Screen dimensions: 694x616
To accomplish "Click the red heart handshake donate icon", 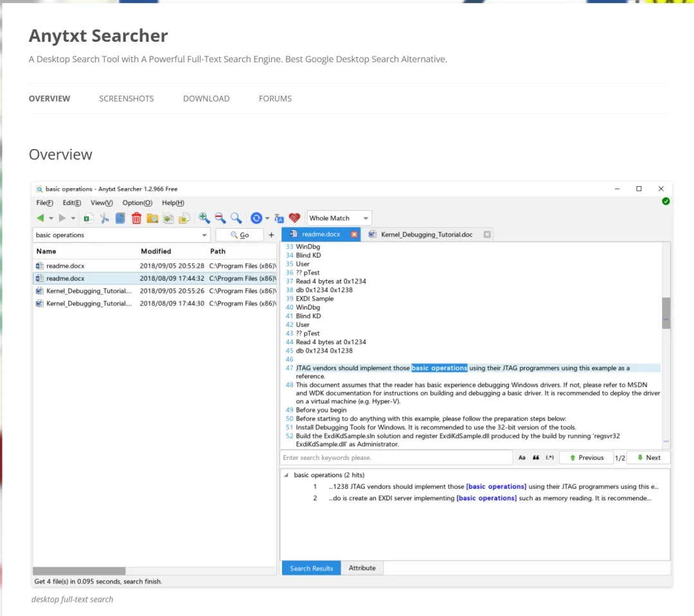I will 294,218.
